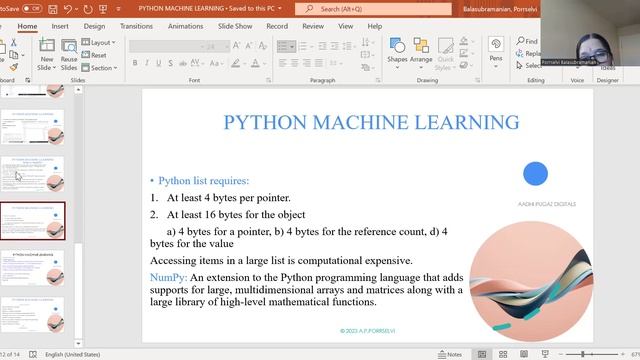Click the Copy icon

pyautogui.click(x=13, y=54)
